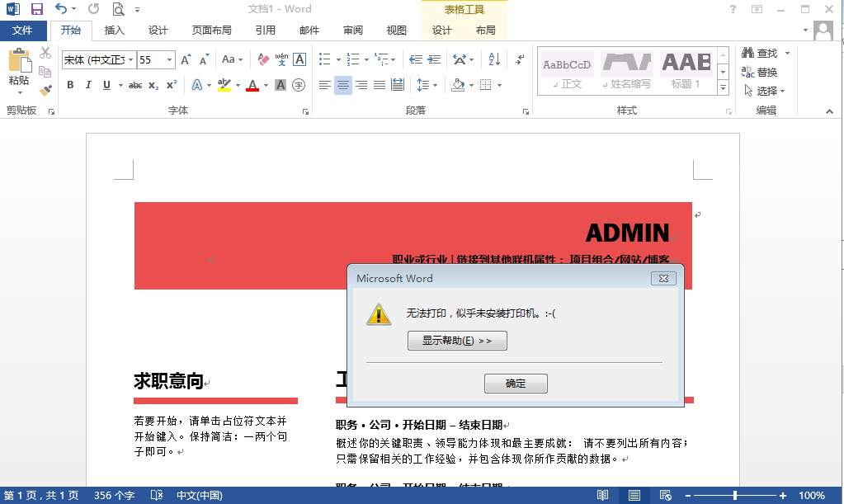This screenshot has height=504, width=844.
Task: Expand the Styles gallery More arrow
Action: coord(723,87)
